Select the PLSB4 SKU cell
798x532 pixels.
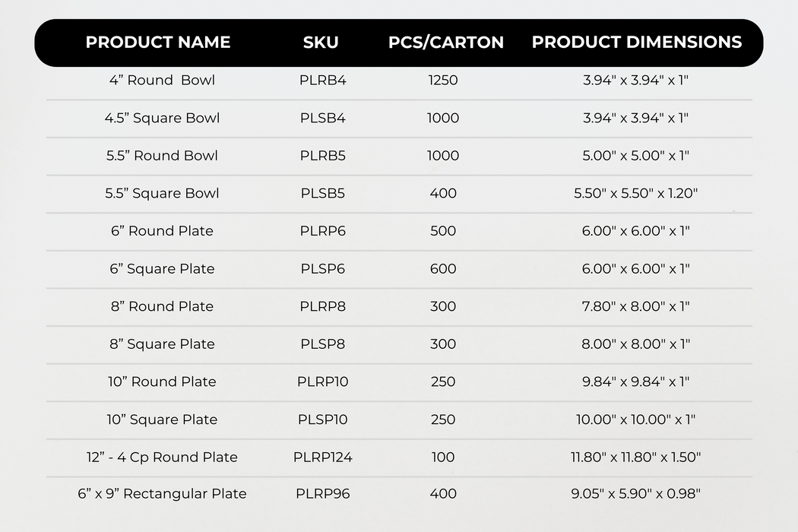tap(323, 118)
